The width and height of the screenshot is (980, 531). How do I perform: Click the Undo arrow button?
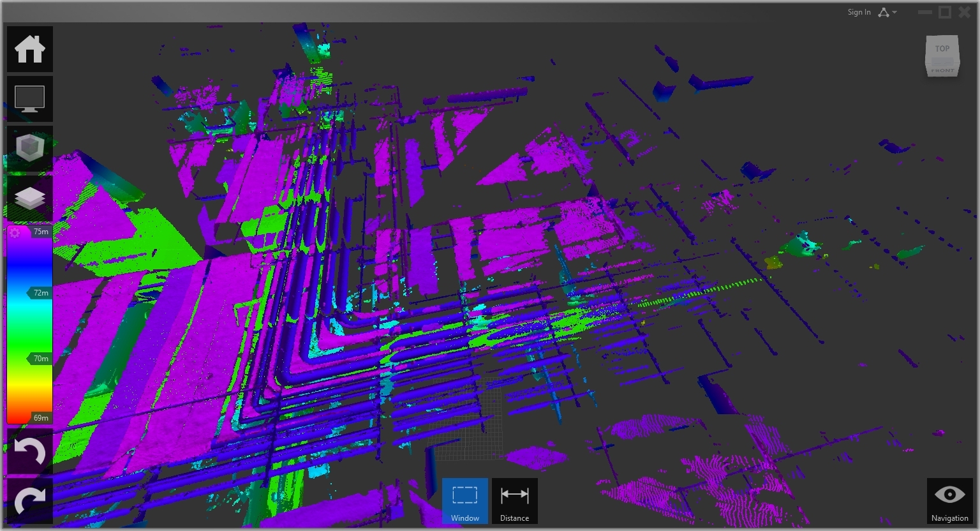30,451
